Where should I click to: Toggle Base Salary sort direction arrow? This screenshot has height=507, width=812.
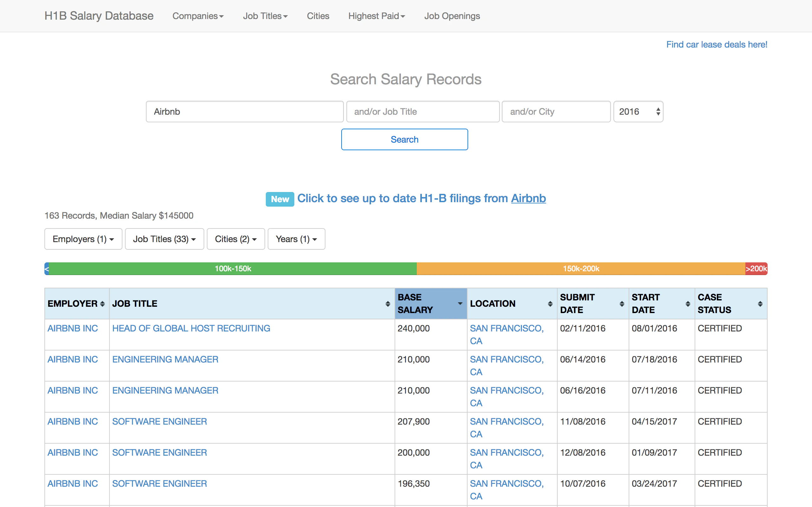pyautogui.click(x=460, y=304)
